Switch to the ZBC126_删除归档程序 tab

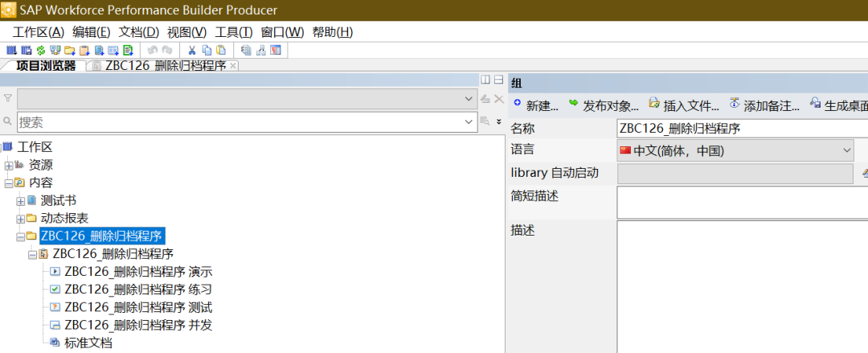[x=165, y=66]
